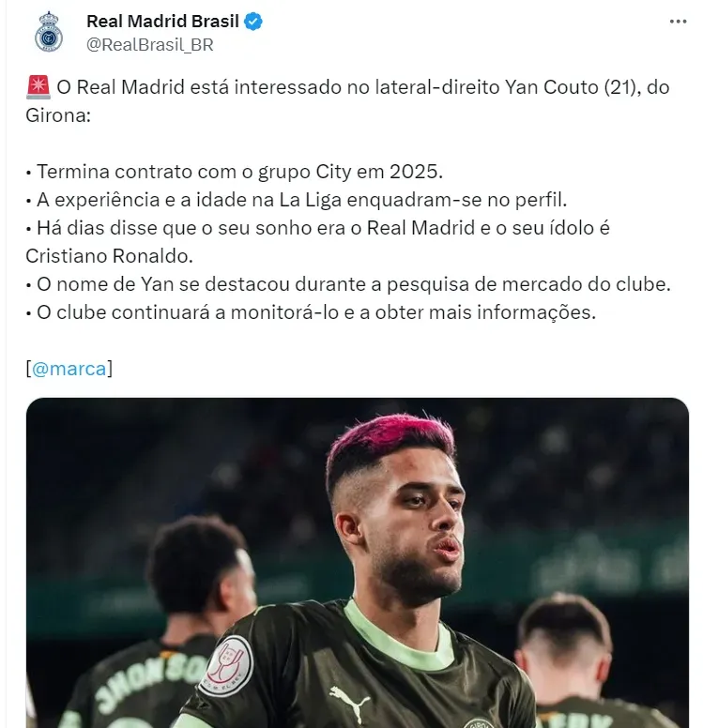Click the word "Girona:" in the tweet
The height and width of the screenshot is (728, 703).
tap(58, 115)
